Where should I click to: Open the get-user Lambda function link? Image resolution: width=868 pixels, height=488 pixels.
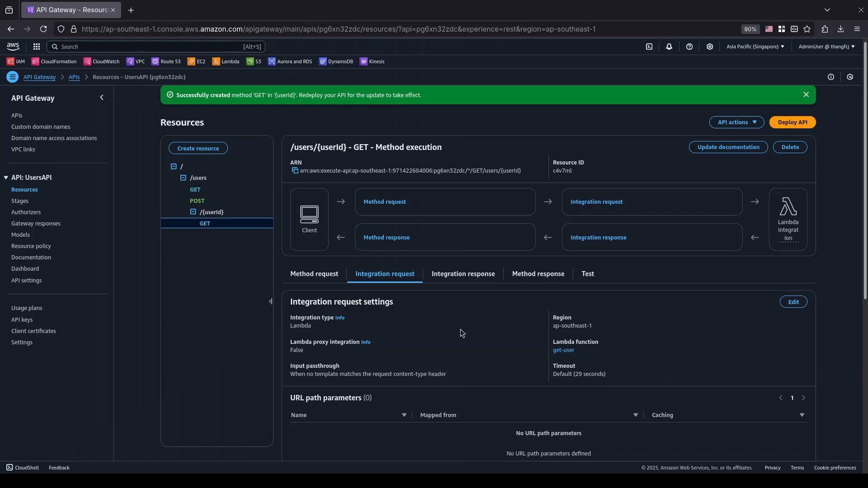click(x=563, y=350)
